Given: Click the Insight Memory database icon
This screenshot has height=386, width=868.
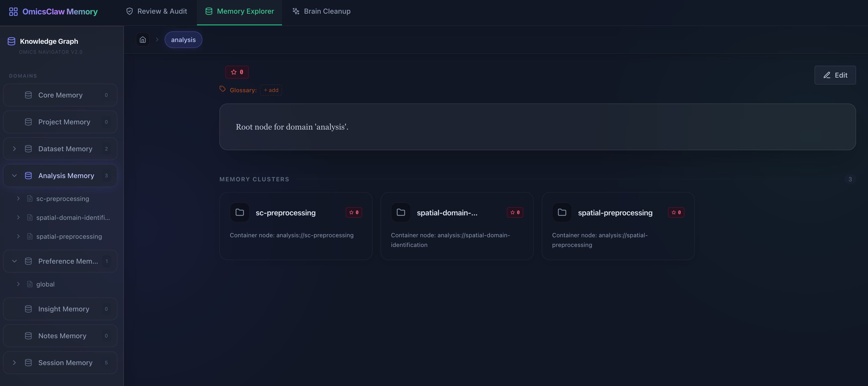Looking at the screenshot, I should click(28, 309).
